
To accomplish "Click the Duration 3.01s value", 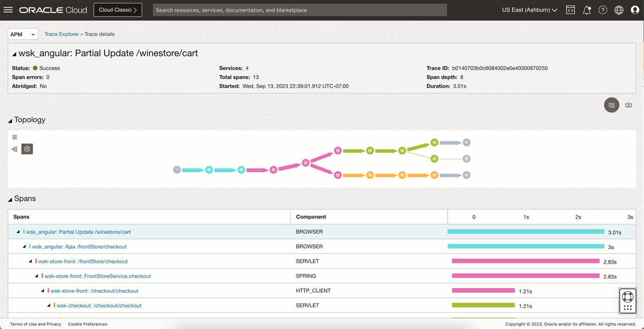I will point(459,86).
